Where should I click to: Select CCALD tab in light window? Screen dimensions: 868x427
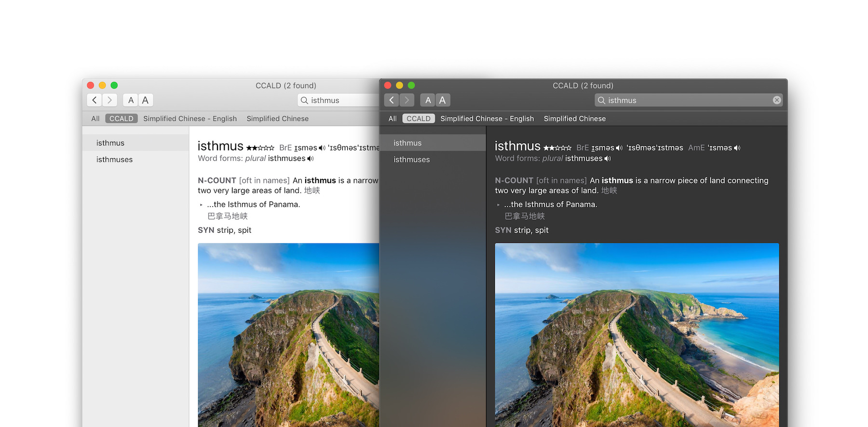pyautogui.click(x=121, y=119)
